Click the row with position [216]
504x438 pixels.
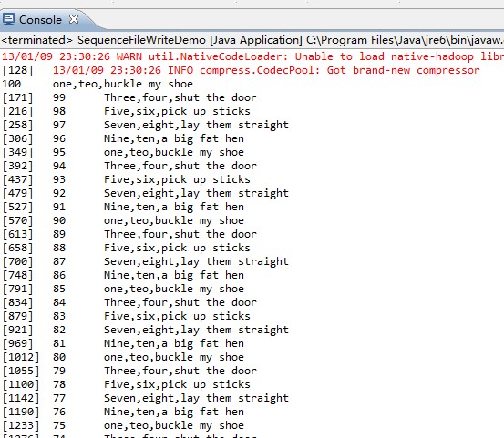(x=127, y=111)
